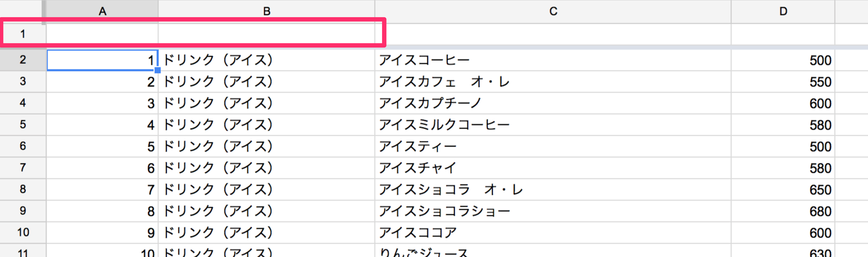
Task: Click the blue fill handle of cell A2
Action: click(x=157, y=70)
